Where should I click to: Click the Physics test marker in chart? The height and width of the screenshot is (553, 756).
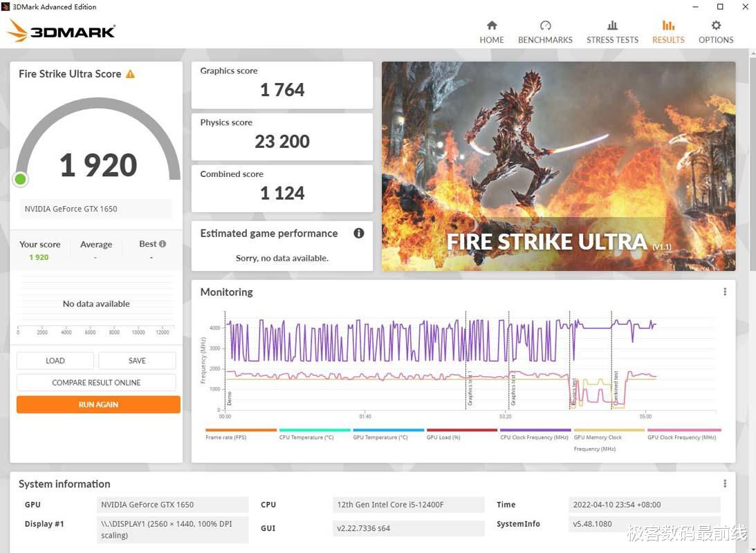(x=574, y=392)
